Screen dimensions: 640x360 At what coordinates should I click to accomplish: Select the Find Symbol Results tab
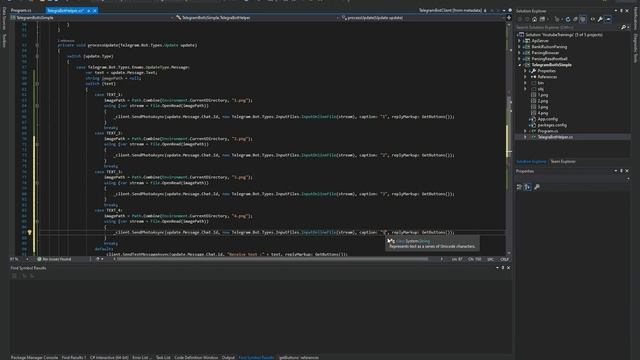pyautogui.click(x=256, y=358)
